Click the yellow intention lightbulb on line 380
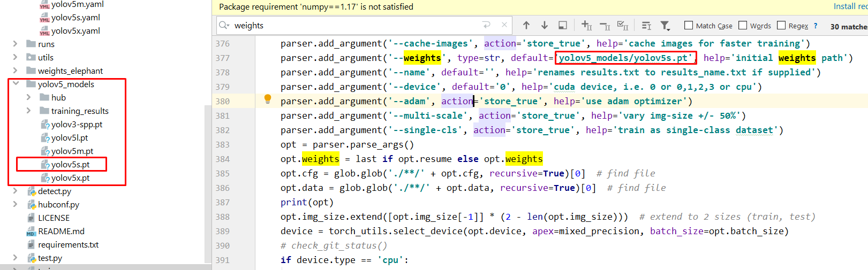The image size is (868, 270). 268,99
